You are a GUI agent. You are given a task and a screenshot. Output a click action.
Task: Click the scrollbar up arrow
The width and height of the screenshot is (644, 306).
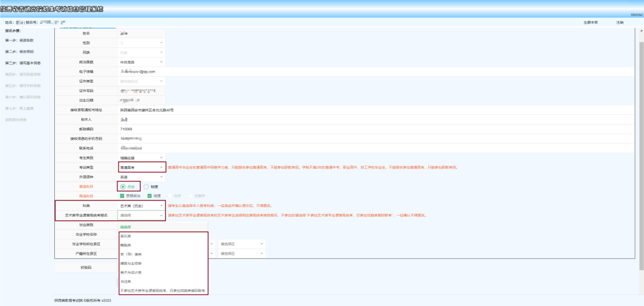(640, 31)
